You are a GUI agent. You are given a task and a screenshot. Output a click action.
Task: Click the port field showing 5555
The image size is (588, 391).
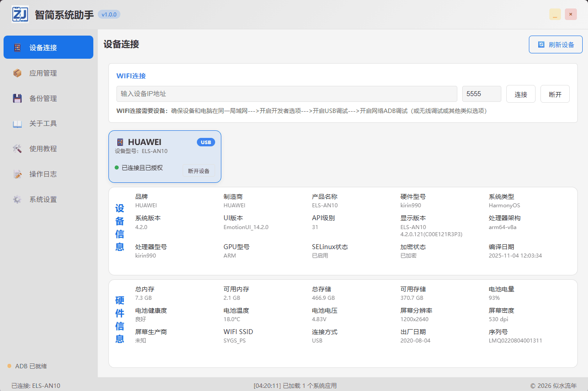[482, 94]
